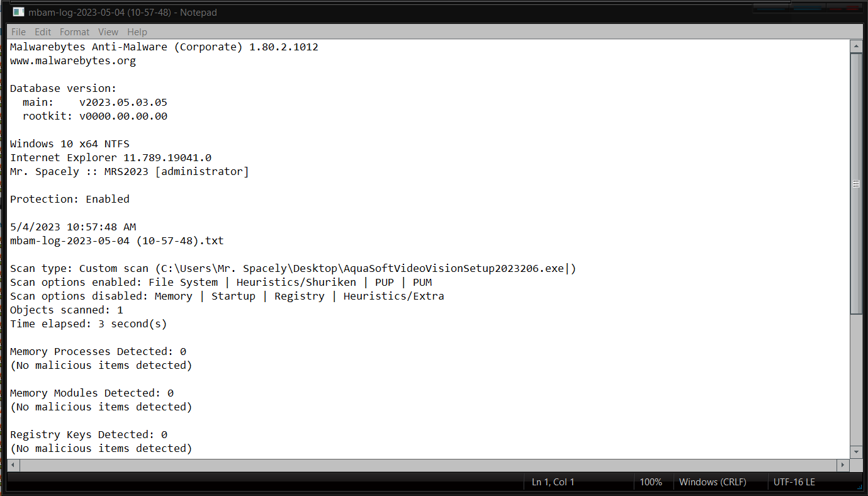The height and width of the screenshot is (496, 868).
Task: Click the horizontal scrollbar track
Action: tap(428, 465)
